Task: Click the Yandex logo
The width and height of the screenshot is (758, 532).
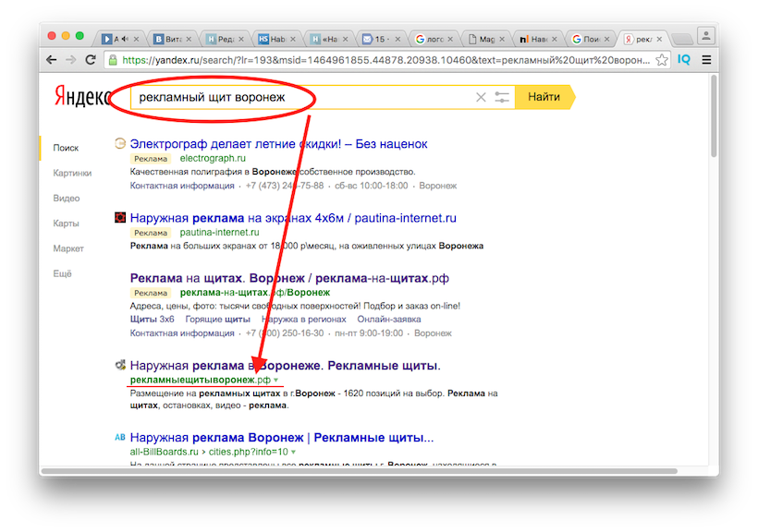Action: pos(81,96)
